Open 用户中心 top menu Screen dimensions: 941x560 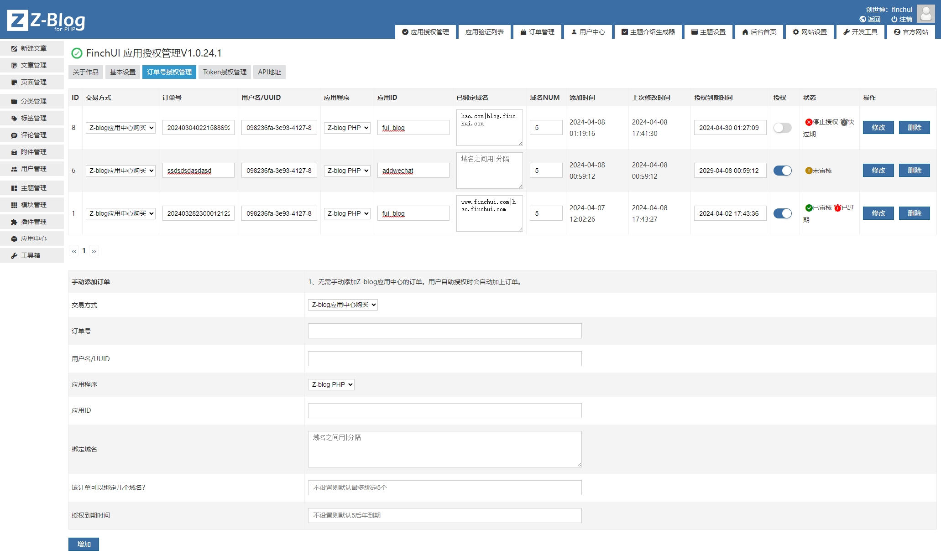[588, 32]
